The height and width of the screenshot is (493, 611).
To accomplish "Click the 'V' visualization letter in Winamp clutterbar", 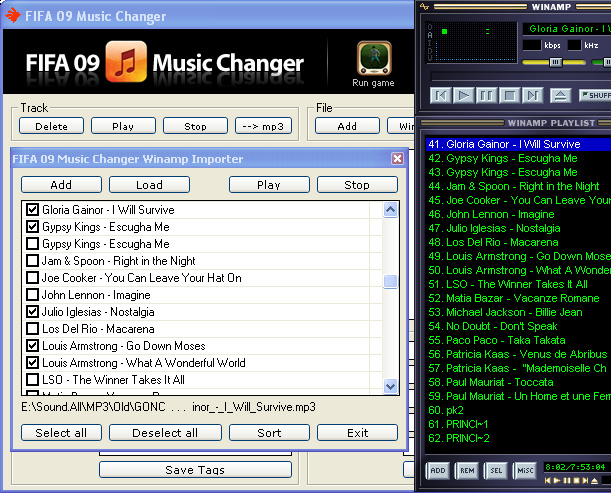I will click(x=430, y=58).
